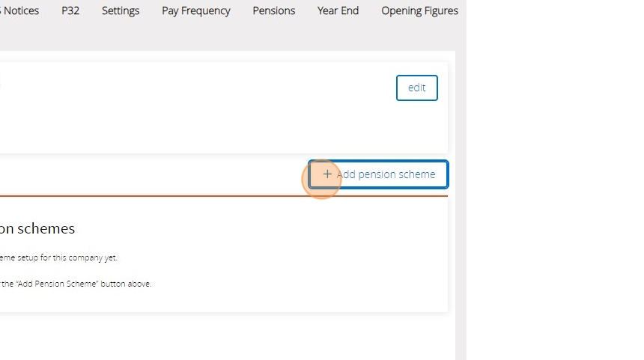Select the Pensions tab

tap(274, 10)
